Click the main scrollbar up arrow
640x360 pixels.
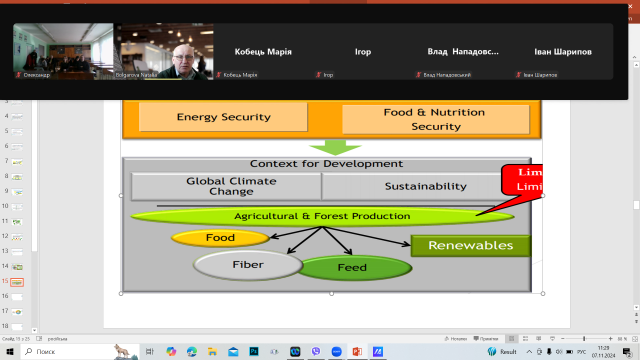point(636,65)
